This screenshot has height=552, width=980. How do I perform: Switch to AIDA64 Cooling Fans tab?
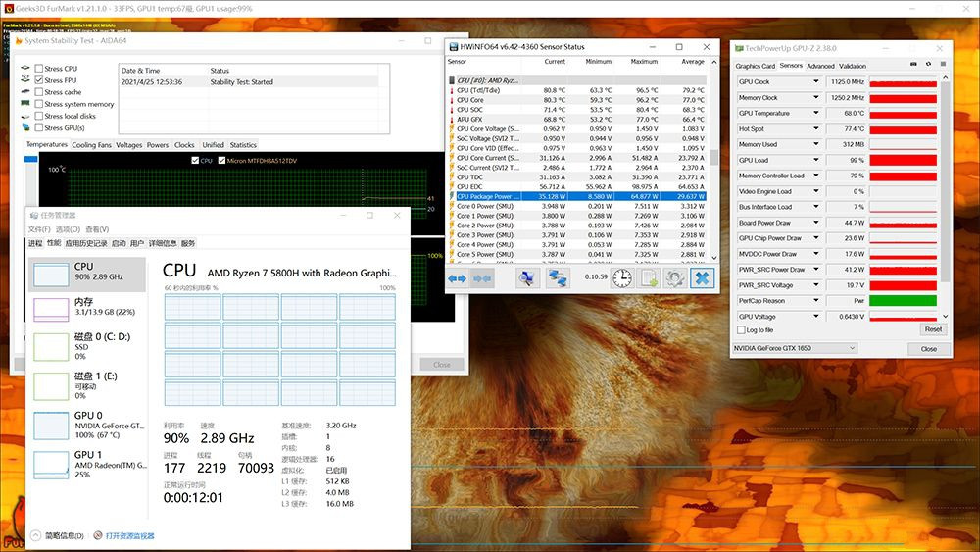pos(91,145)
